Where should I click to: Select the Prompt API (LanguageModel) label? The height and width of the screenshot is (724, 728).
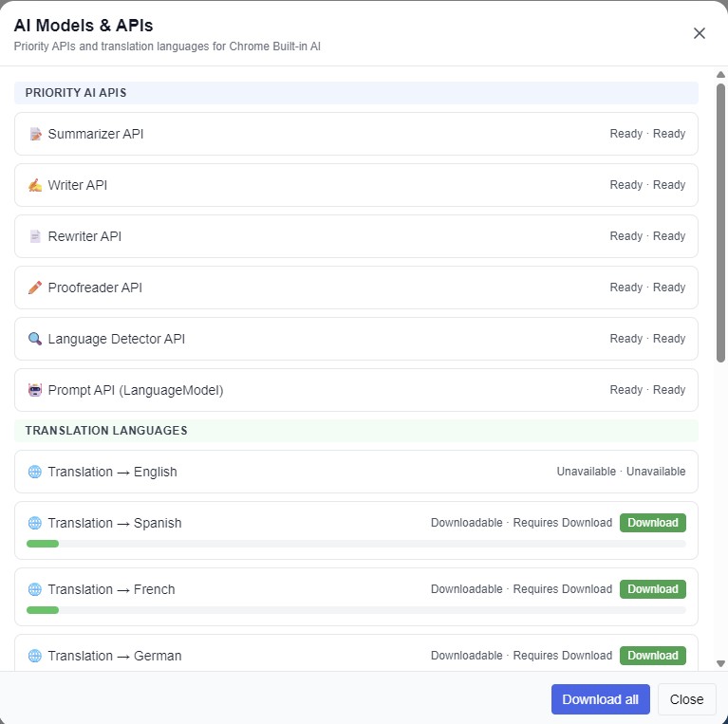[136, 390]
